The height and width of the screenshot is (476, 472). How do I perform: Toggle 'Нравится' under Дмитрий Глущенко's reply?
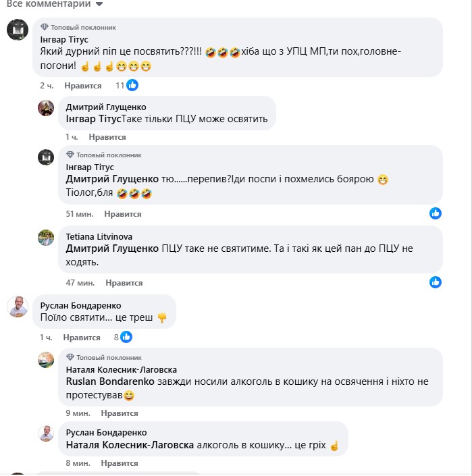coord(107,137)
